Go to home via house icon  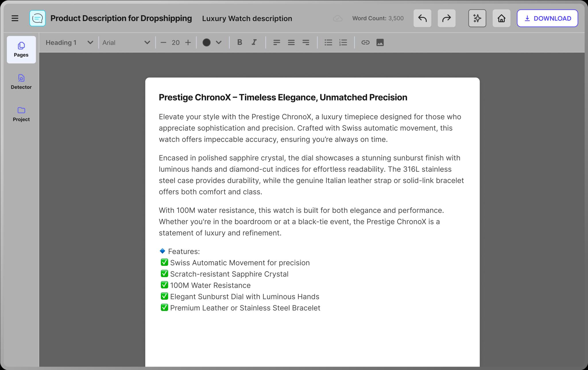coord(501,18)
